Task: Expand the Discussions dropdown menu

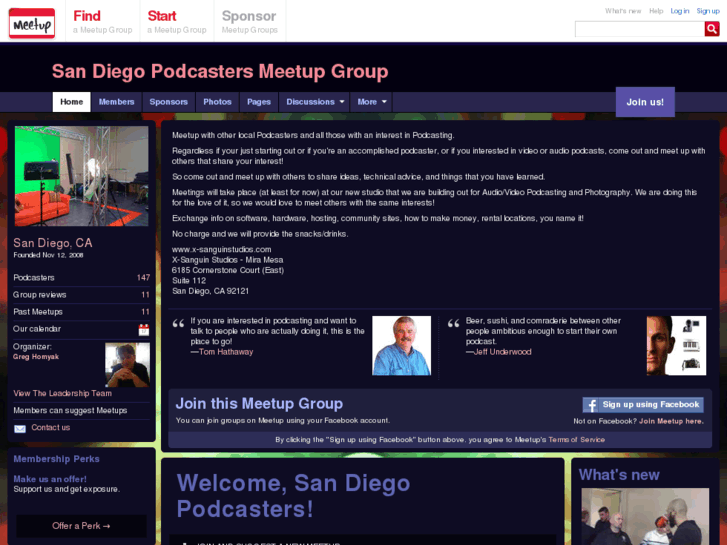Action: click(315, 102)
